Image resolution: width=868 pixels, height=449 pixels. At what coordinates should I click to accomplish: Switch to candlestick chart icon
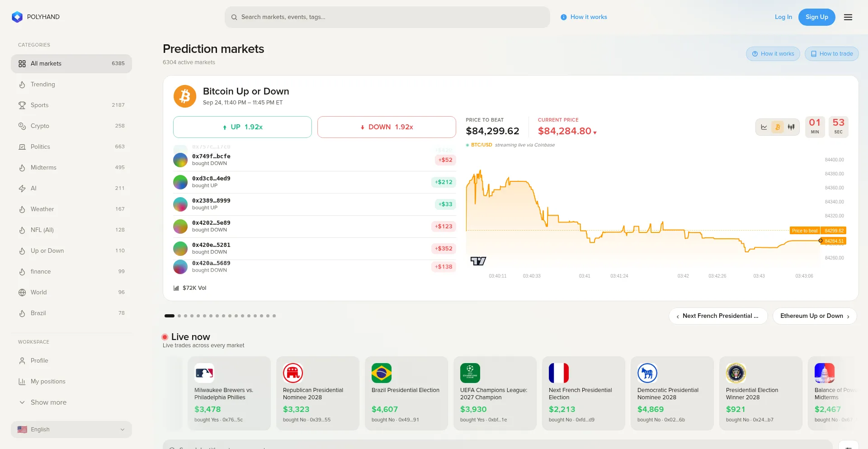click(791, 127)
